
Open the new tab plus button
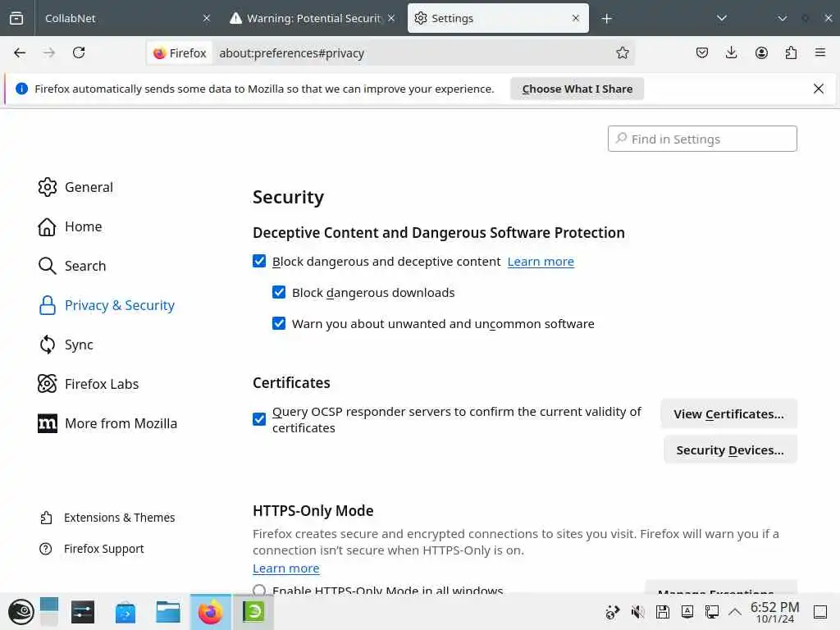(x=607, y=18)
